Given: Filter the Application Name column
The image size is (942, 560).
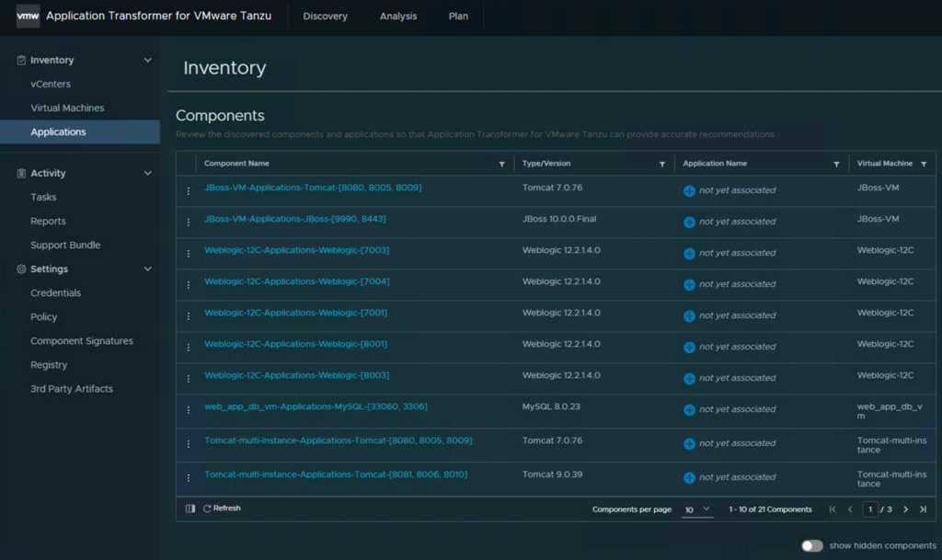Looking at the screenshot, I should coord(836,164).
